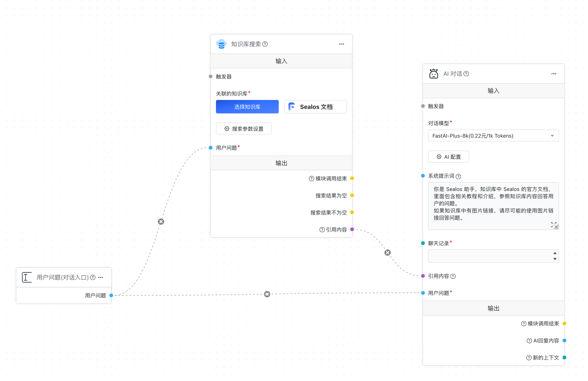Click help icon next to AI 对话 title

click(466, 74)
